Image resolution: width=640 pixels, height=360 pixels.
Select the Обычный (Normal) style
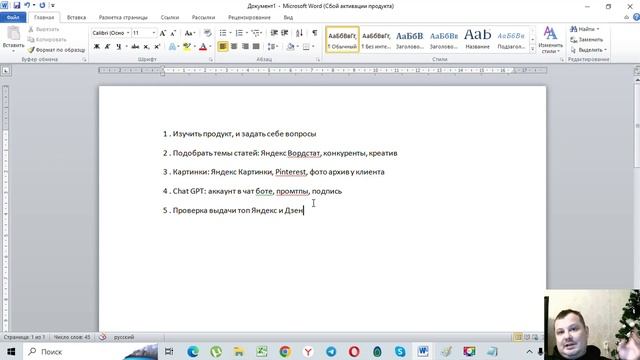pos(342,40)
